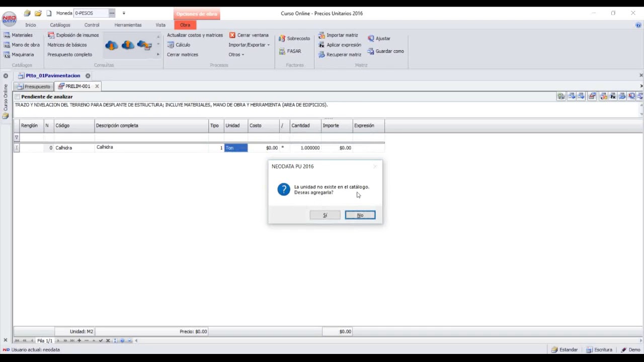Screen dimensions: 644x362
Task: Open the Maquinaria catalog
Action: tap(19, 54)
